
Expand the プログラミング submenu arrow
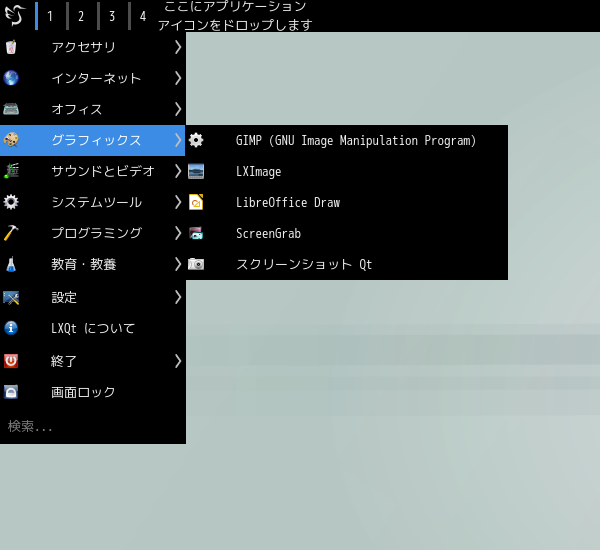(x=178, y=233)
